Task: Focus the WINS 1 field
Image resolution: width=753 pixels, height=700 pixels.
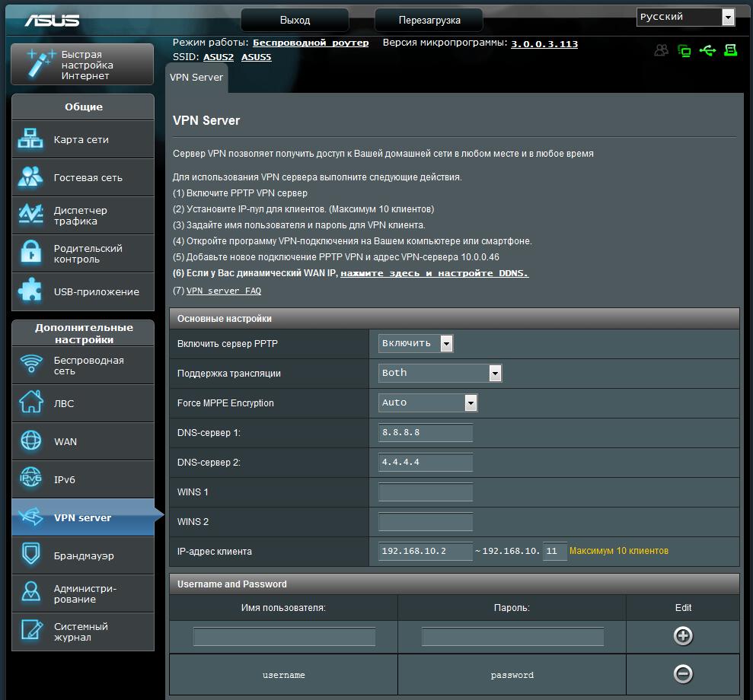Action: pyautogui.click(x=426, y=492)
